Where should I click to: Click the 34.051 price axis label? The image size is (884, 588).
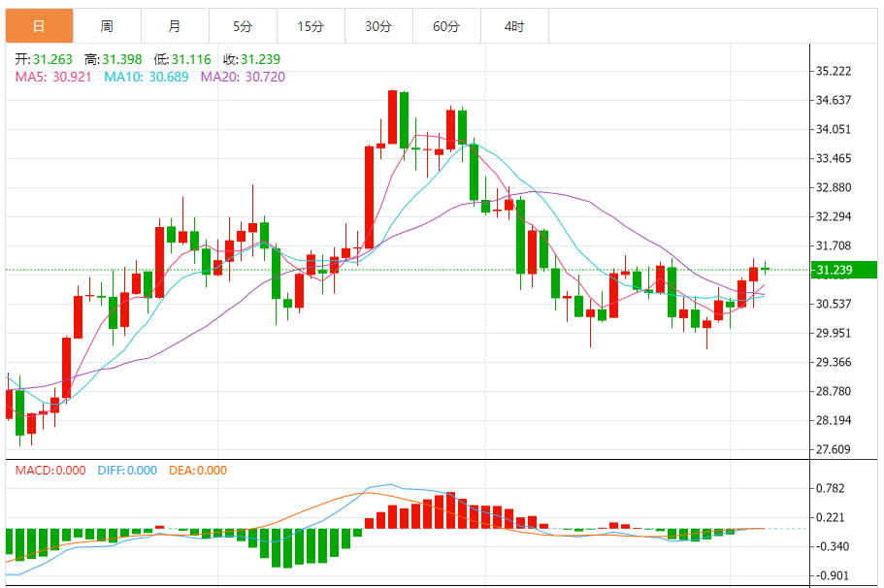click(834, 129)
